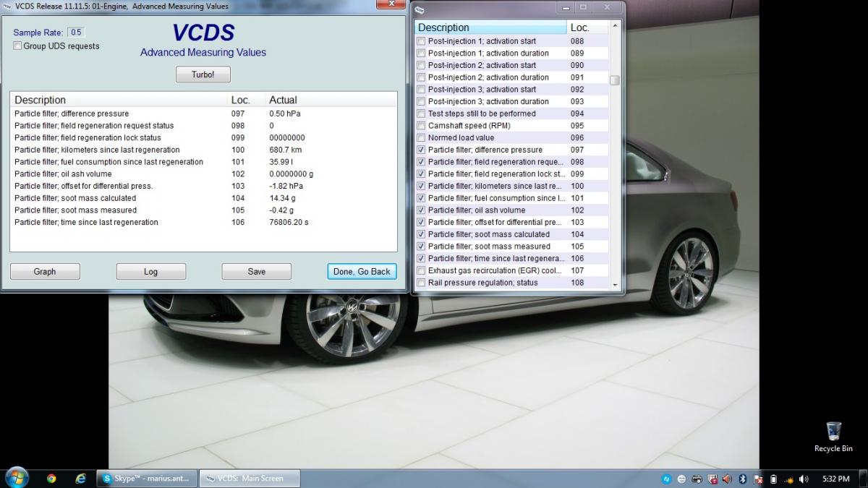Switch to VCDS Main Screen taskbar item
This screenshot has height=488, width=868.
(250, 478)
